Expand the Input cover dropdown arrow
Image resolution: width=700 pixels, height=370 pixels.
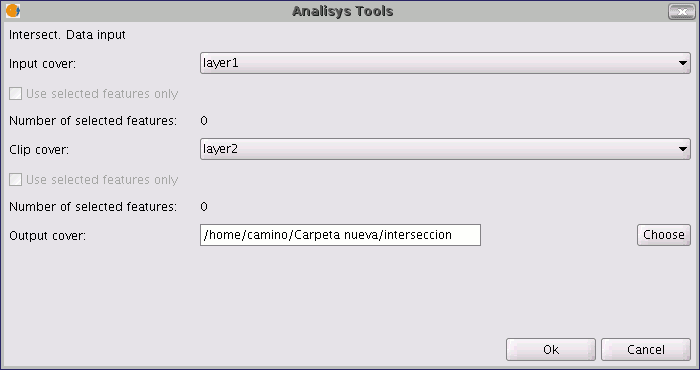point(683,63)
